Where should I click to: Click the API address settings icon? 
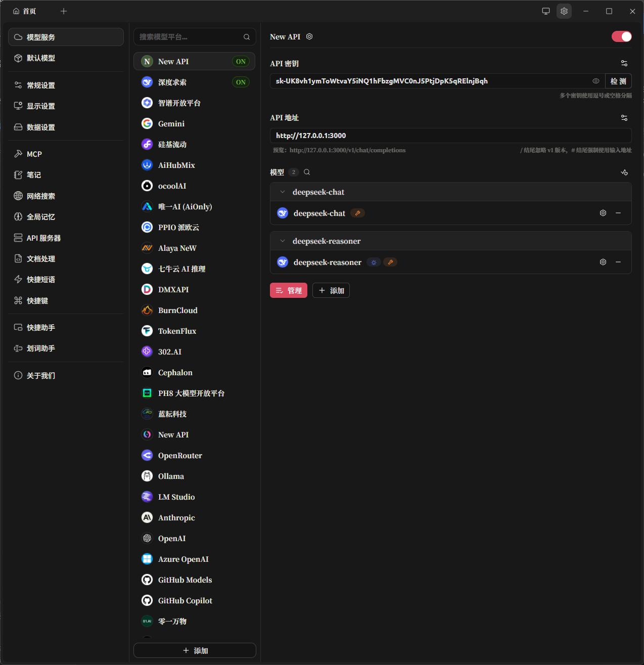tap(624, 118)
